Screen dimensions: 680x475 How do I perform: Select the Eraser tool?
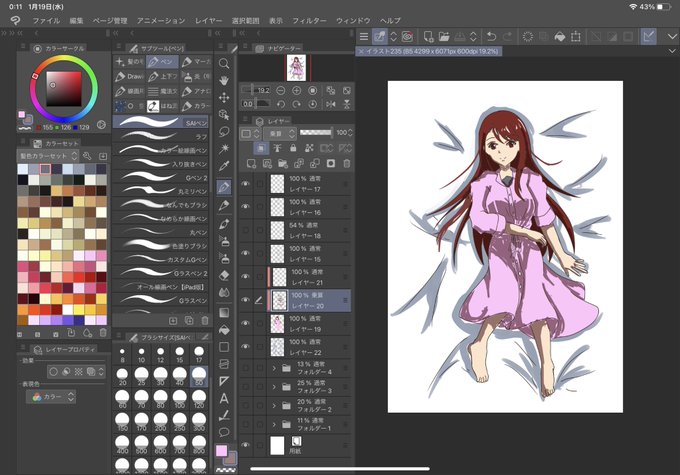coord(224,275)
